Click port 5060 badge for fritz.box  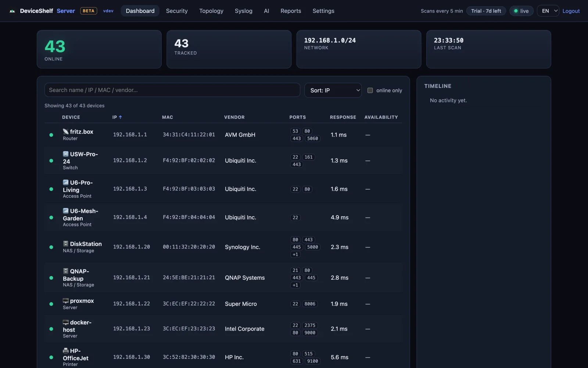[x=312, y=139]
